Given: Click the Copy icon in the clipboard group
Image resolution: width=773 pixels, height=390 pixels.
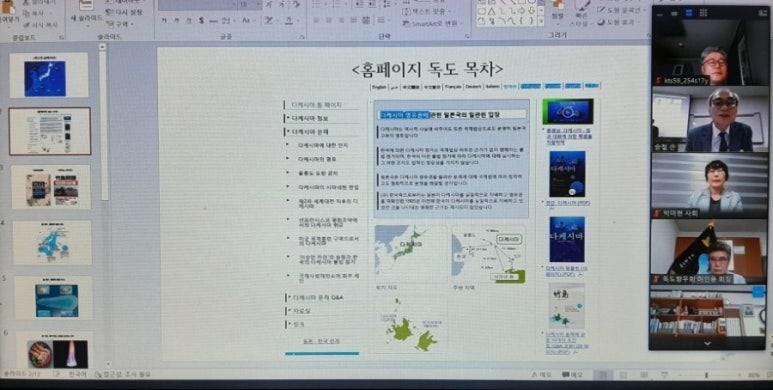Looking at the screenshot, I should [x=27, y=14].
